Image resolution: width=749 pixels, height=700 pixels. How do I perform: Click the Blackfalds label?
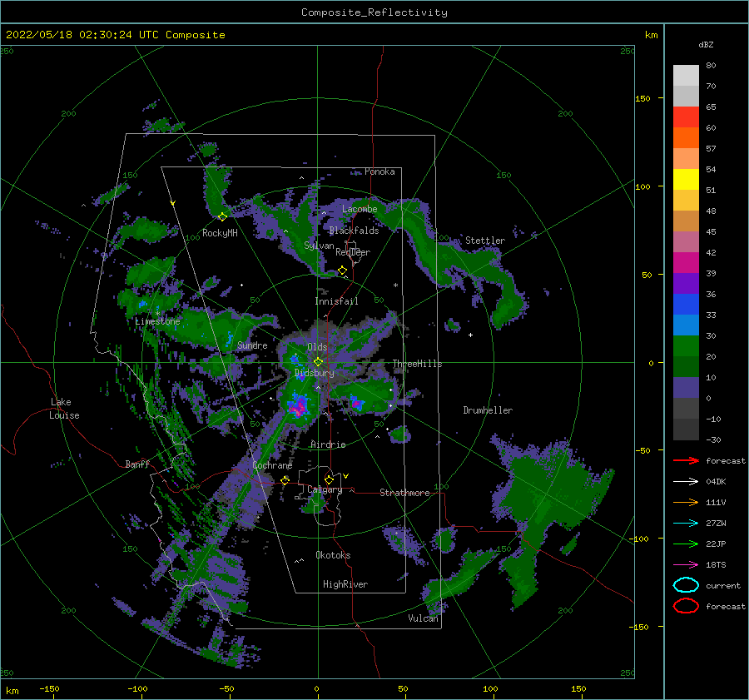pos(354,231)
